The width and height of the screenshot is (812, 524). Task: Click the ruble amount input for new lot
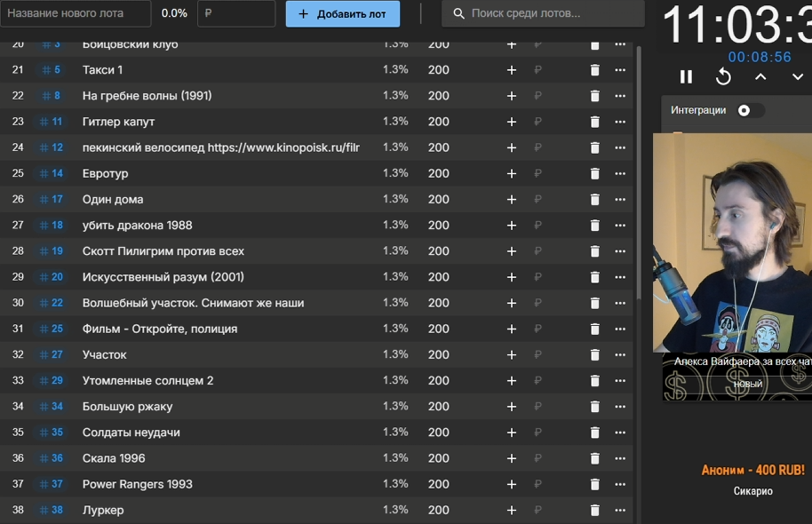pyautogui.click(x=236, y=13)
